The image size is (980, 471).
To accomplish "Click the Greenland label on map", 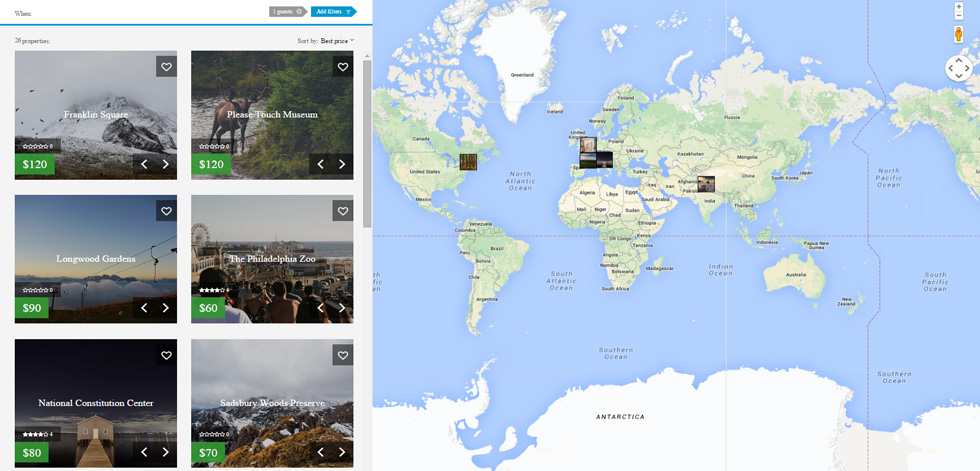I will pos(522,75).
